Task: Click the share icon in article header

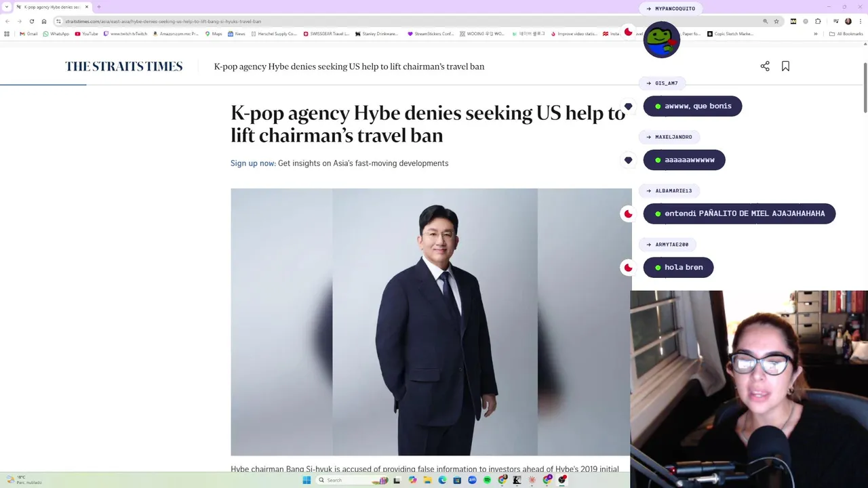Action: tap(765, 66)
